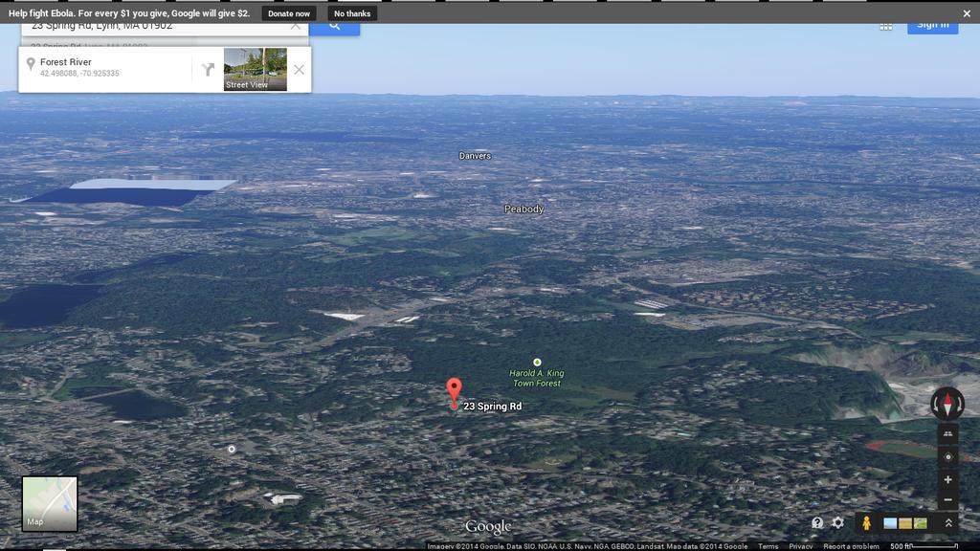Zoom in with the plus button

[947, 480]
